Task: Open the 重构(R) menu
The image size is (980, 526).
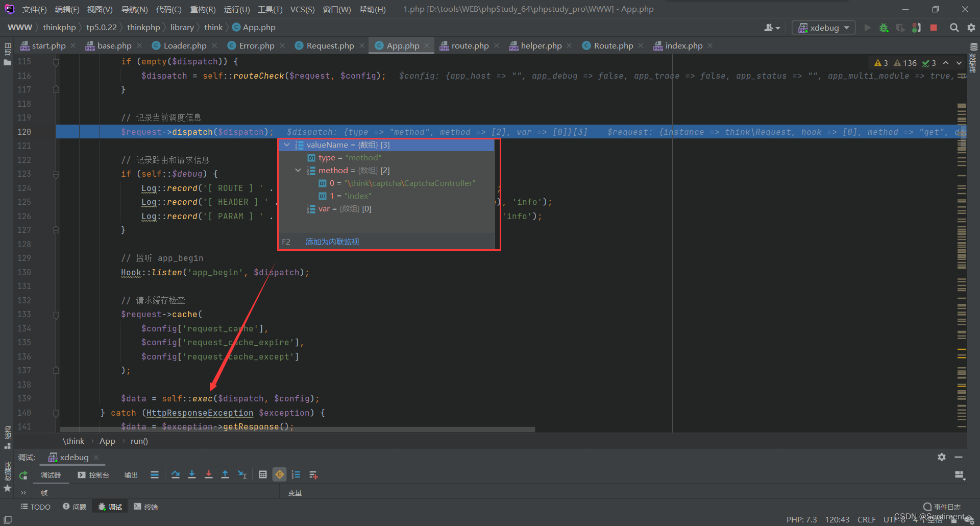Action: 203,9
